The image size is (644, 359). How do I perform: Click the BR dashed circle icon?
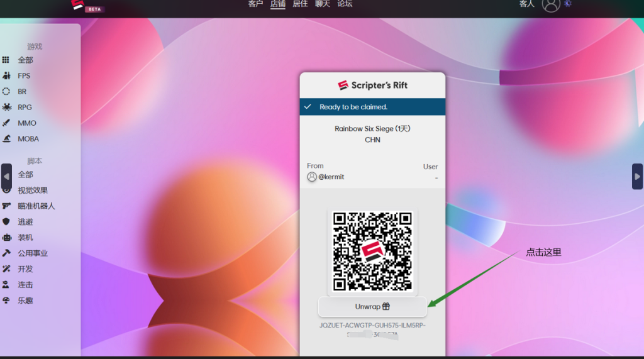coord(6,91)
